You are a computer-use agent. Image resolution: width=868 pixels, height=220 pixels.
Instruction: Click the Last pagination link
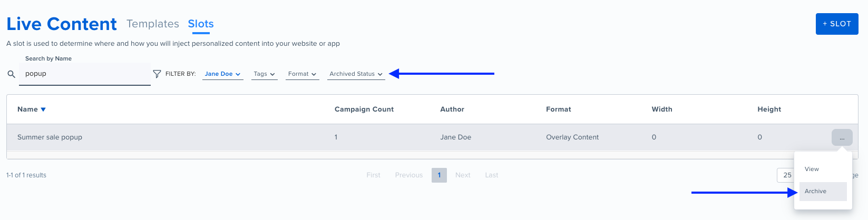click(492, 175)
